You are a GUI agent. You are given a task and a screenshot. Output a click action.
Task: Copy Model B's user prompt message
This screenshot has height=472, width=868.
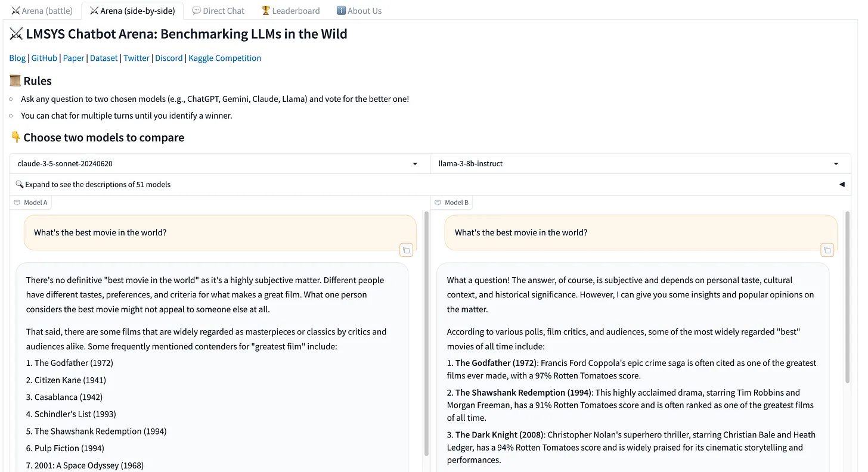(x=827, y=250)
